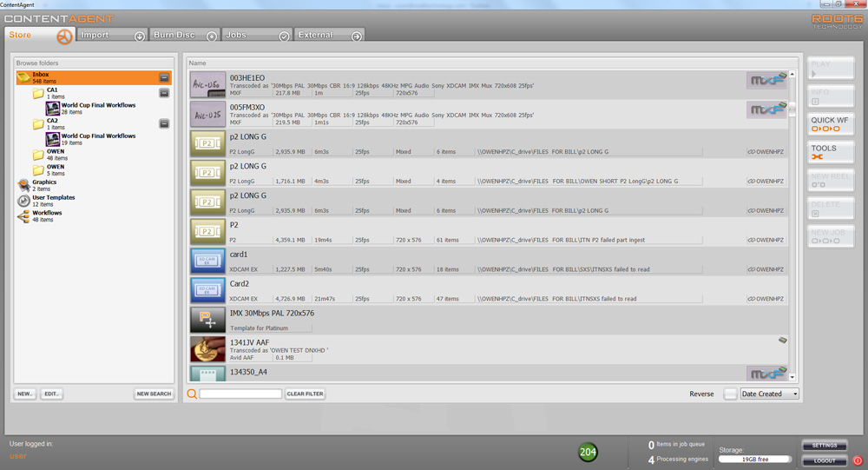Click the green 204 status indicator

tap(588, 453)
